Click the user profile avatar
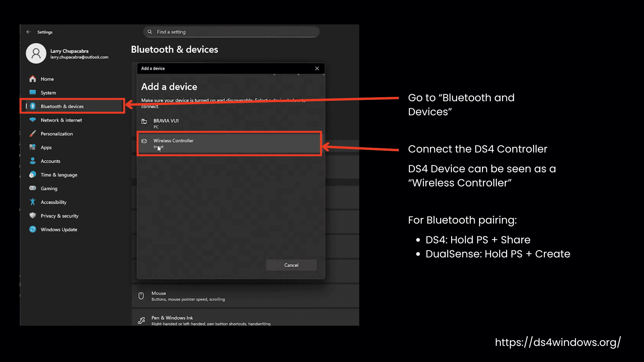This screenshot has height=362, width=644. (x=36, y=53)
